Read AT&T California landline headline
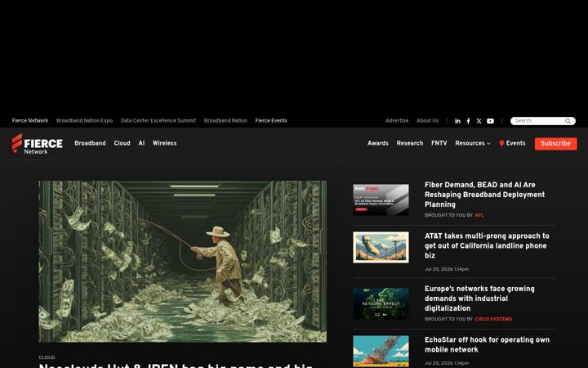This screenshot has width=588, height=368. click(x=487, y=245)
